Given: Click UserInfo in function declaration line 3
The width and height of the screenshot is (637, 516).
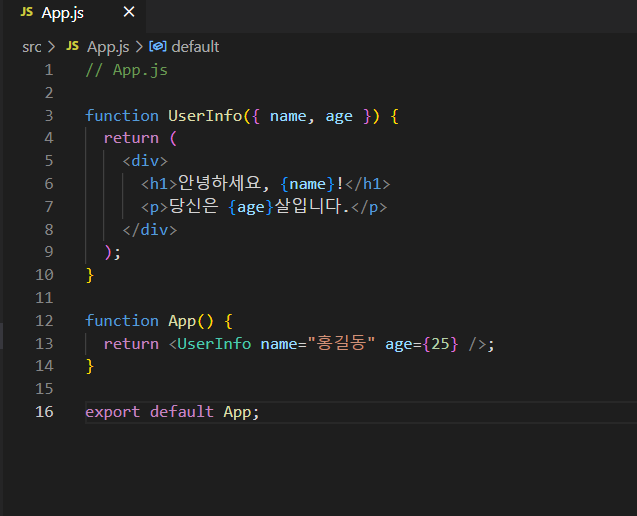Looking at the screenshot, I should pos(205,116).
